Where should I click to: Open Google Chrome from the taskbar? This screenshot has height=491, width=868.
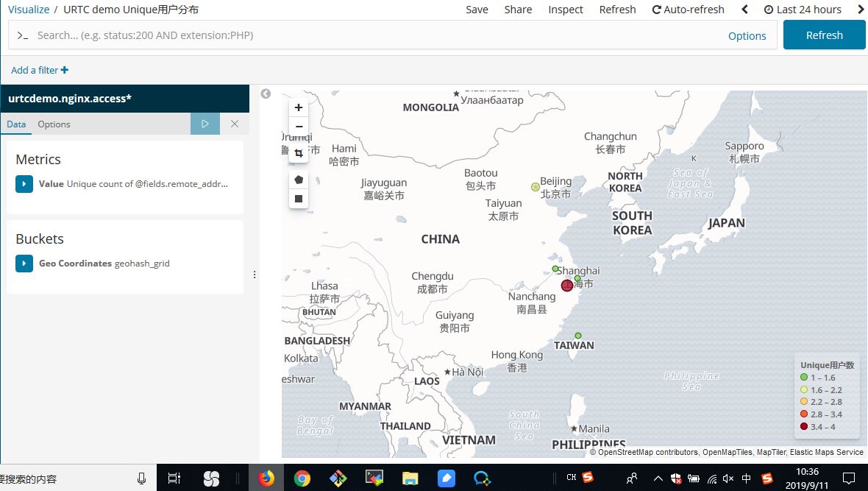click(302, 478)
